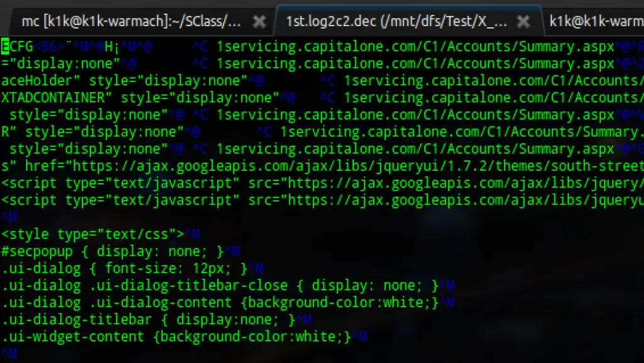
Task: Select the 1st.log2c2.dec tab
Action: point(396,21)
